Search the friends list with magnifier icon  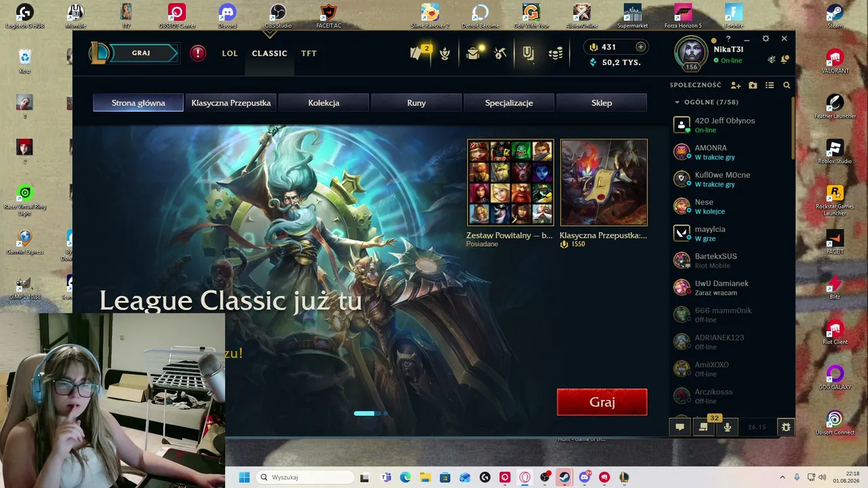tap(787, 85)
